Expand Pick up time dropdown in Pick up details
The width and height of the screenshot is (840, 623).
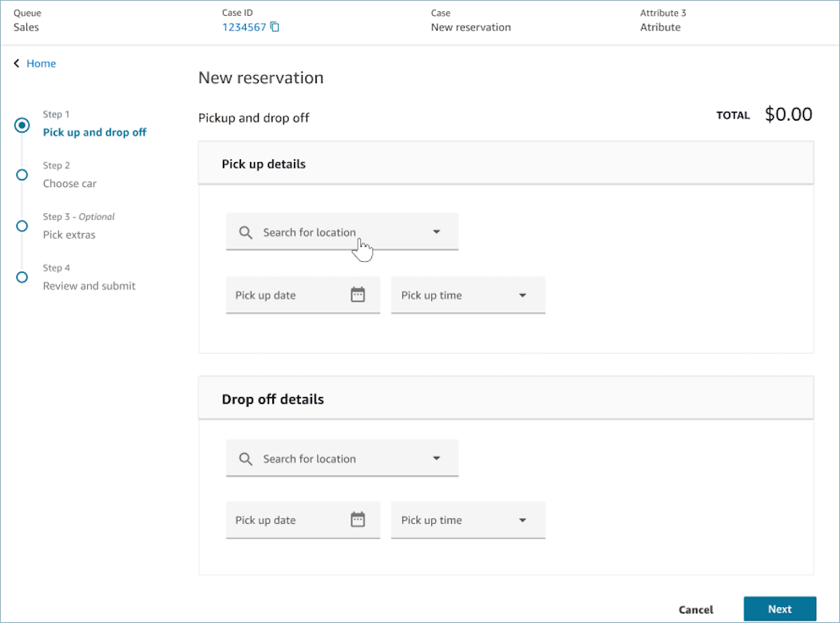pyautogui.click(x=523, y=296)
